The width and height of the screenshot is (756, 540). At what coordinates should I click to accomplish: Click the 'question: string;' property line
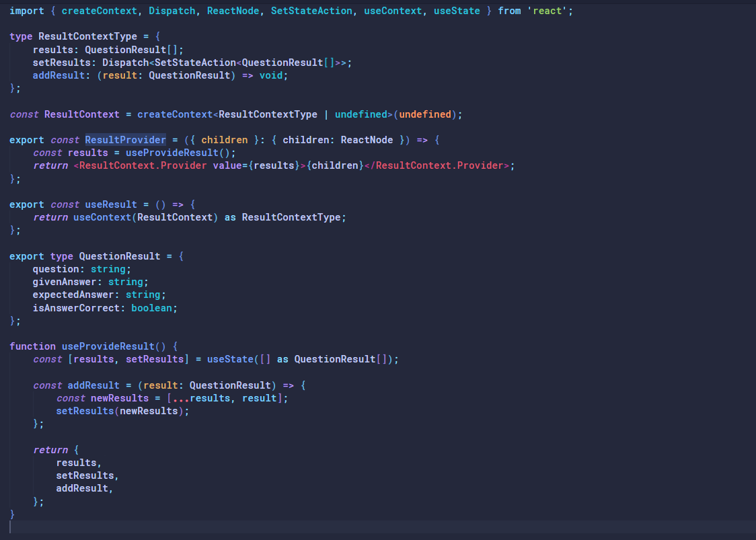(x=82, y=269)
